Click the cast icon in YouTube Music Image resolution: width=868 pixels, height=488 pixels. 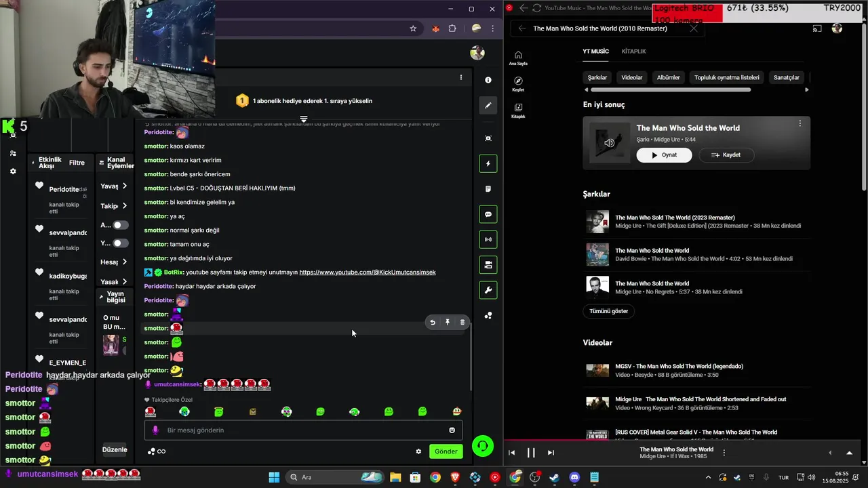pyautogui.click(x=817, y=28)
